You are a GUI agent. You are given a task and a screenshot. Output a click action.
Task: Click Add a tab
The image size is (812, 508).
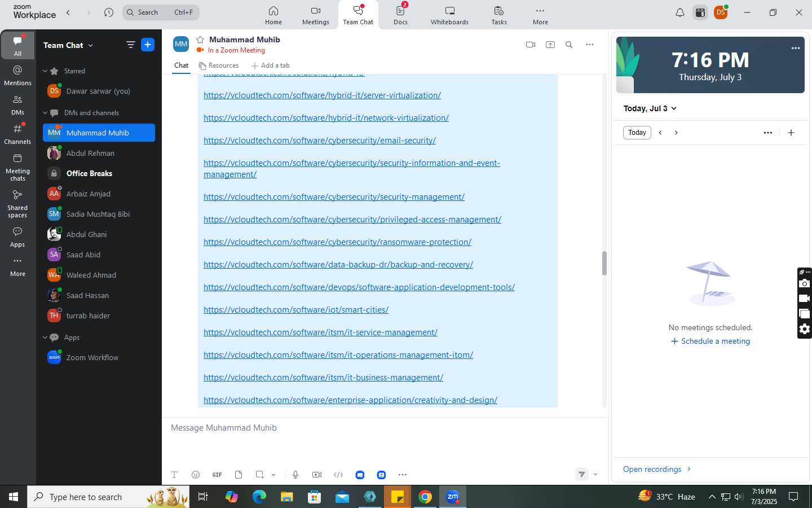pos(271,65)
